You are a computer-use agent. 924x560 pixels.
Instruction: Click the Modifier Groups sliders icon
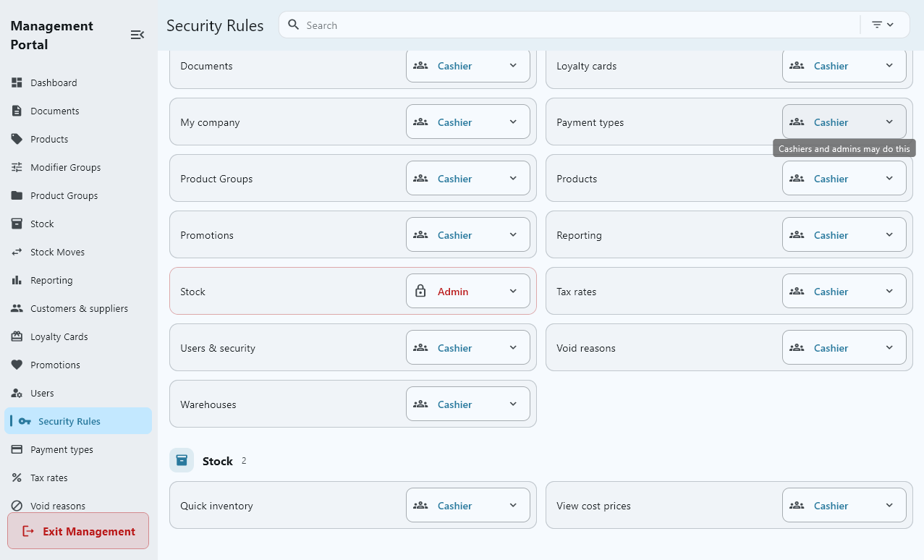17,167
